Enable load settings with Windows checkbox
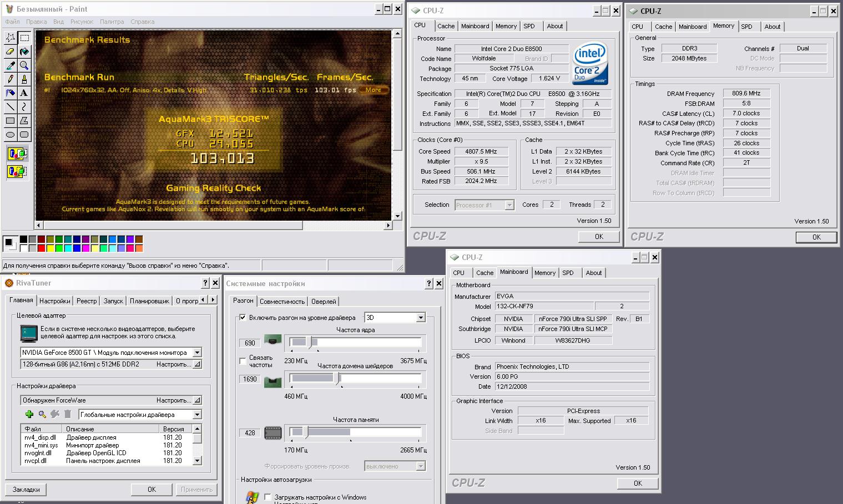843x504 pixels. click(x=267, y=497)
